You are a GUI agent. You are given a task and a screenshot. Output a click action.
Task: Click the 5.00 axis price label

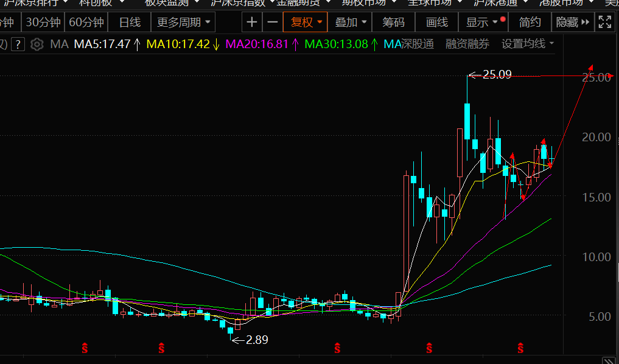point(600,317)
